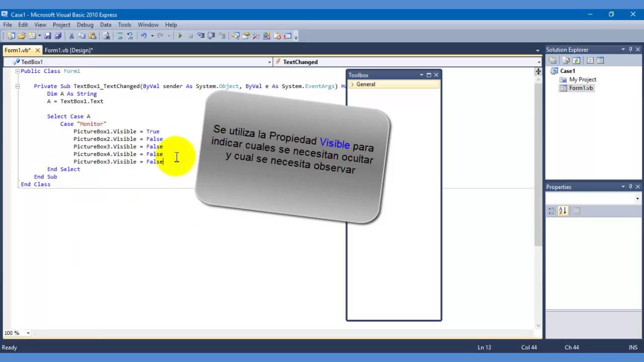Undo the last edit

[143, 36]
